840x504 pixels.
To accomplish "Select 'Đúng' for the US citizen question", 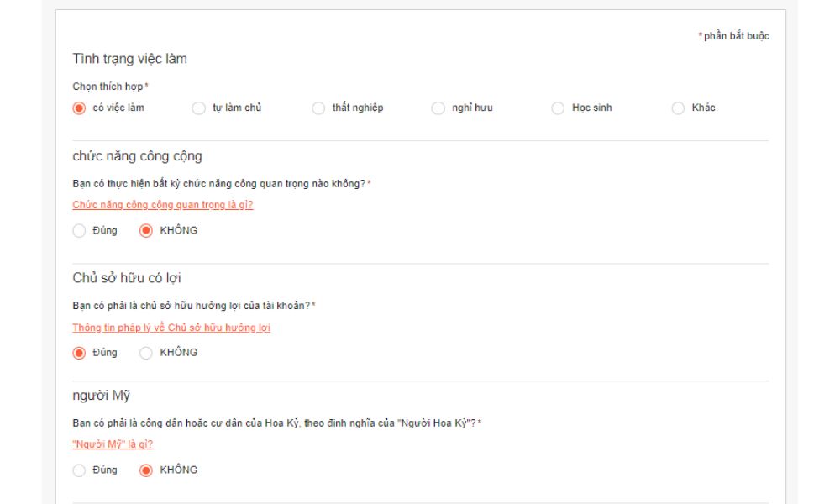I will pos(80,470).
